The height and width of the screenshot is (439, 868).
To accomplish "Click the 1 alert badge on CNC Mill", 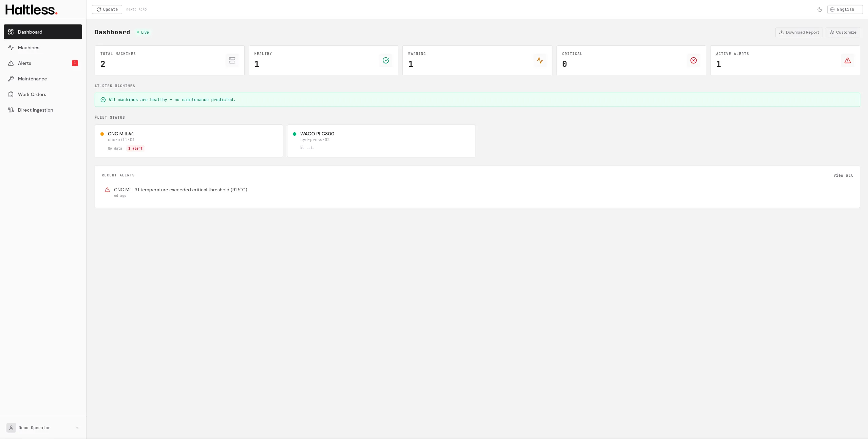I will pyautogui.click(x=135, y=148).
